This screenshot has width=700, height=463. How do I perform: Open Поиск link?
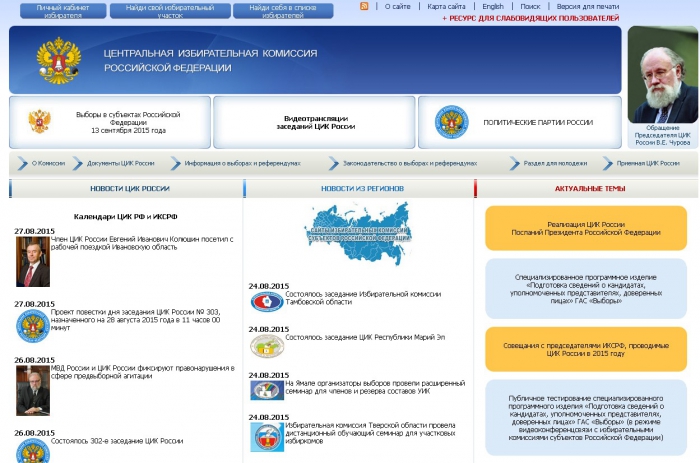[530, 7]
